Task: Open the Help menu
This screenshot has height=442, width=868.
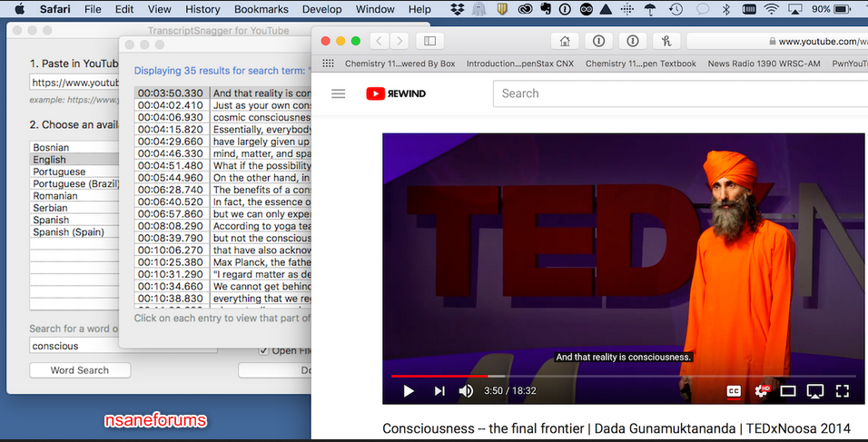Action: point(419,9)
